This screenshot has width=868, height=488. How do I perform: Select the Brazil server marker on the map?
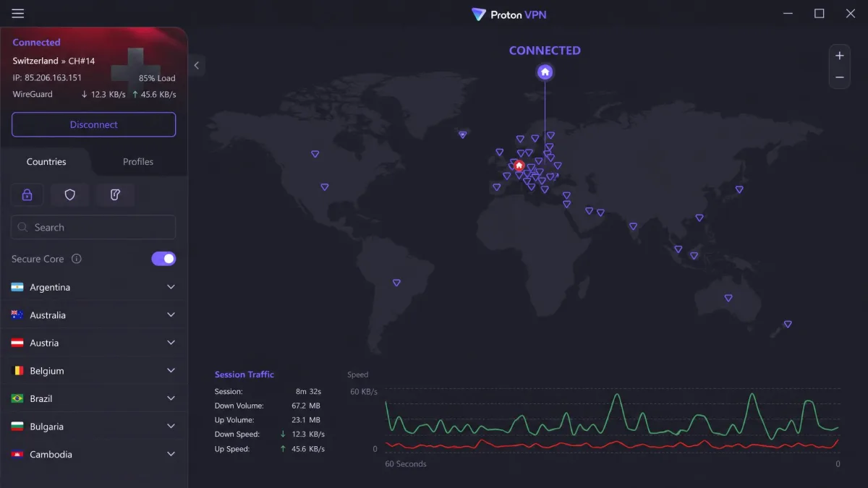[x=396, y=283]
